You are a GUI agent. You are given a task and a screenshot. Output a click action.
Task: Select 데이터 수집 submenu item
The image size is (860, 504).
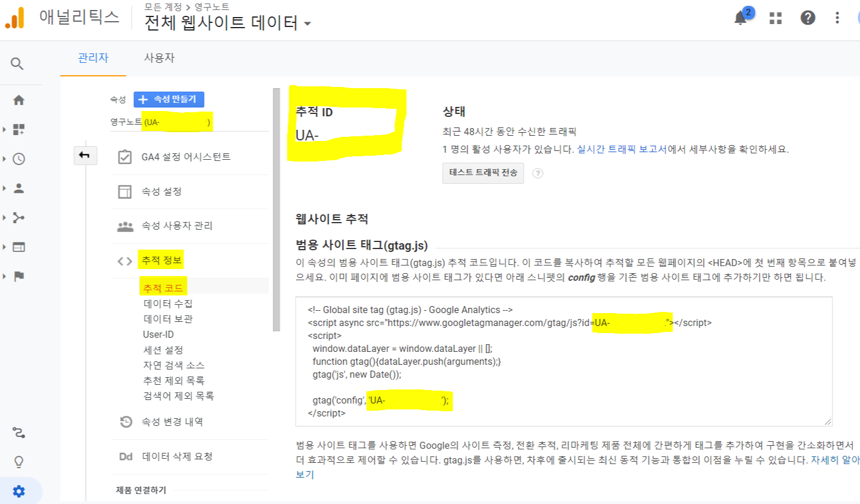168,304
